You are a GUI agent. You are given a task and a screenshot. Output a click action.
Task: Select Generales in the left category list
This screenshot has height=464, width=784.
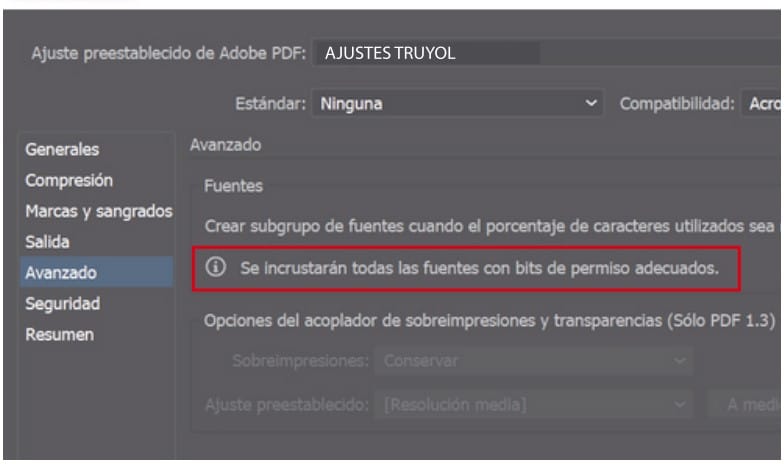point(63,150)
